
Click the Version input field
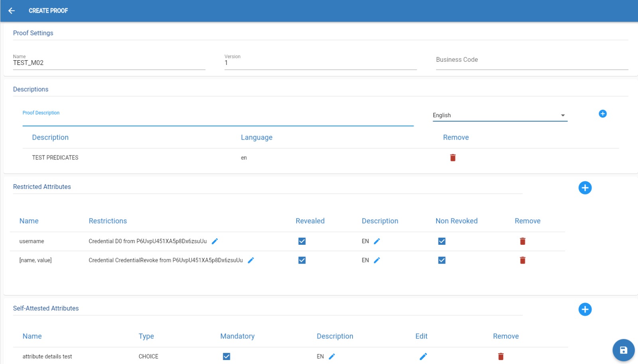pyautogui.click(x=321, y=63)
